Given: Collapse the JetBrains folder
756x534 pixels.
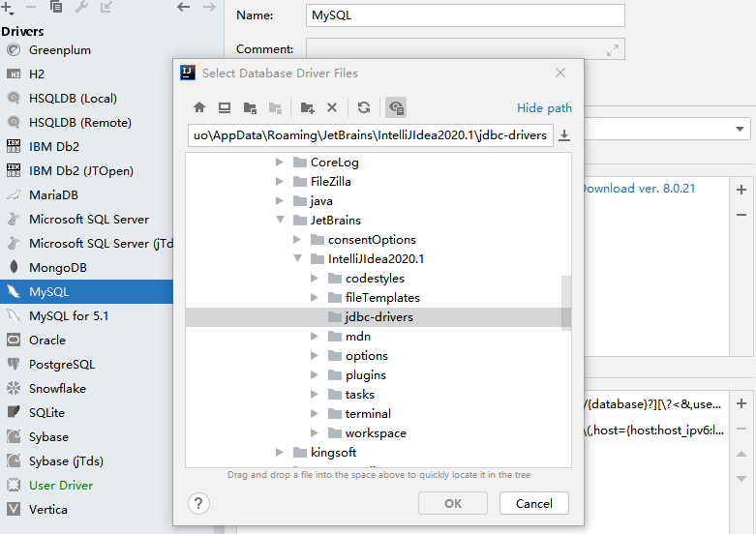Looking at the screenshot, I should click(x=280, y=220).
